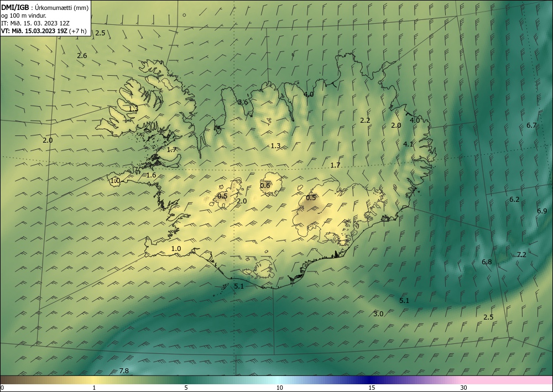Click the 'og 100 m vindur.' legend line

(24, 15)
